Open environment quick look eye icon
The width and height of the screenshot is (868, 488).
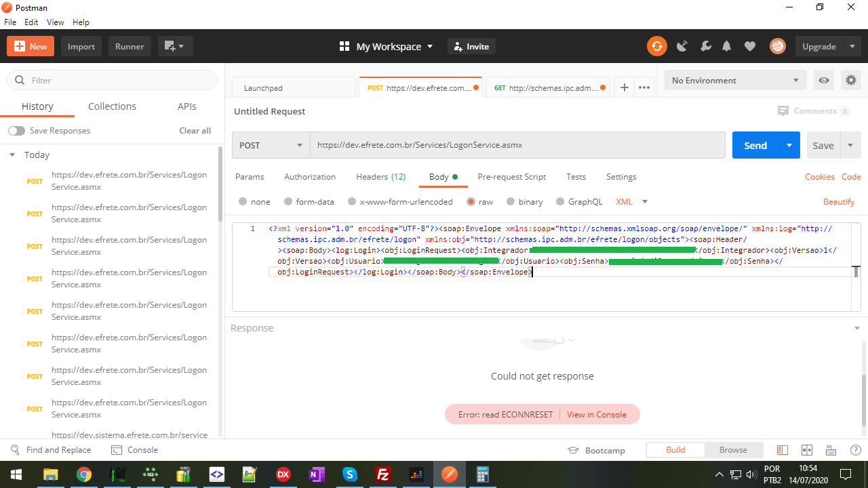pyautogui.click(x=824, y=80)
